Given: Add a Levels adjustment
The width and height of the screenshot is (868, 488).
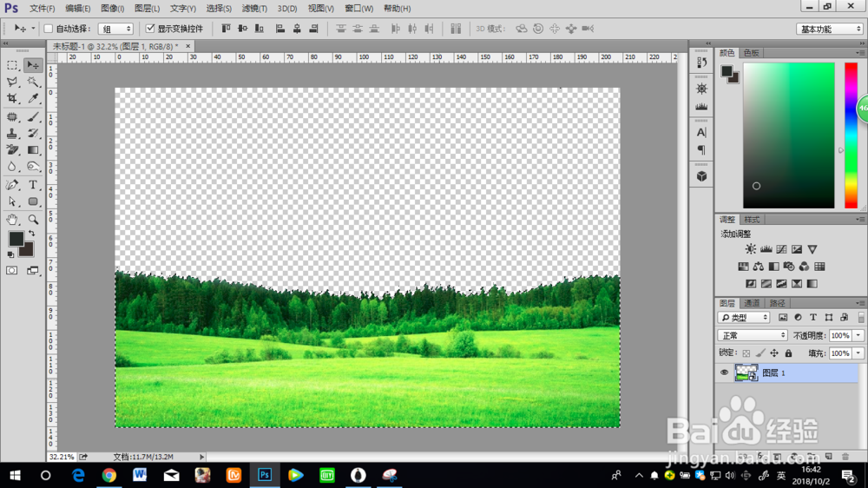Looking at the screenshot, I should point(766,249).
